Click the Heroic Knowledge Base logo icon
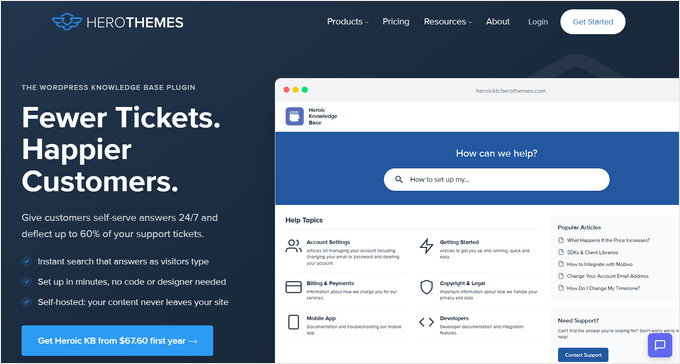The image size is (680, 364). [x=294, y=116]
